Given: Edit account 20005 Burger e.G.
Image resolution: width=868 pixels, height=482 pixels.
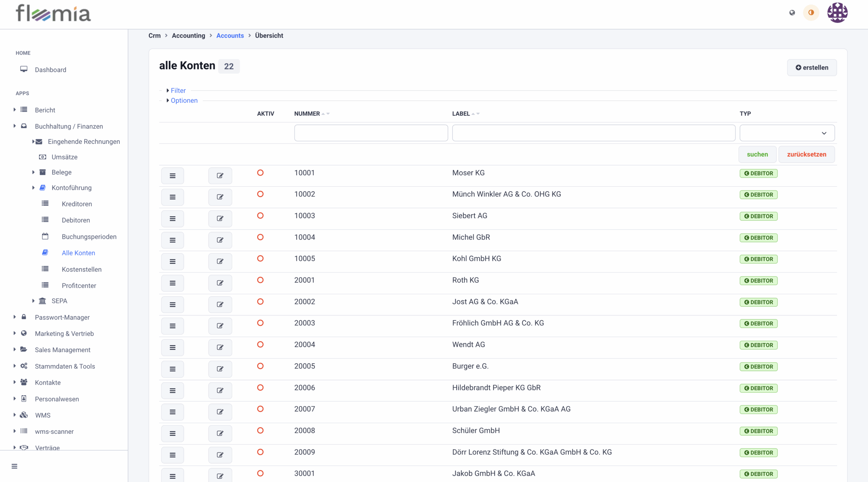Looking at the screenshot, I should click(x=220, y=369).
